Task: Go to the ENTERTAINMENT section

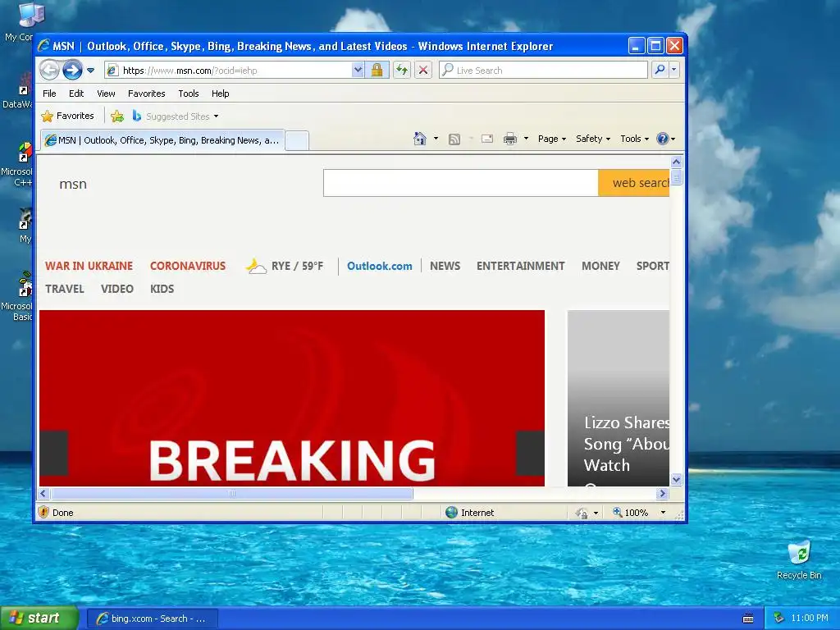Action: (x=521, y=266)
